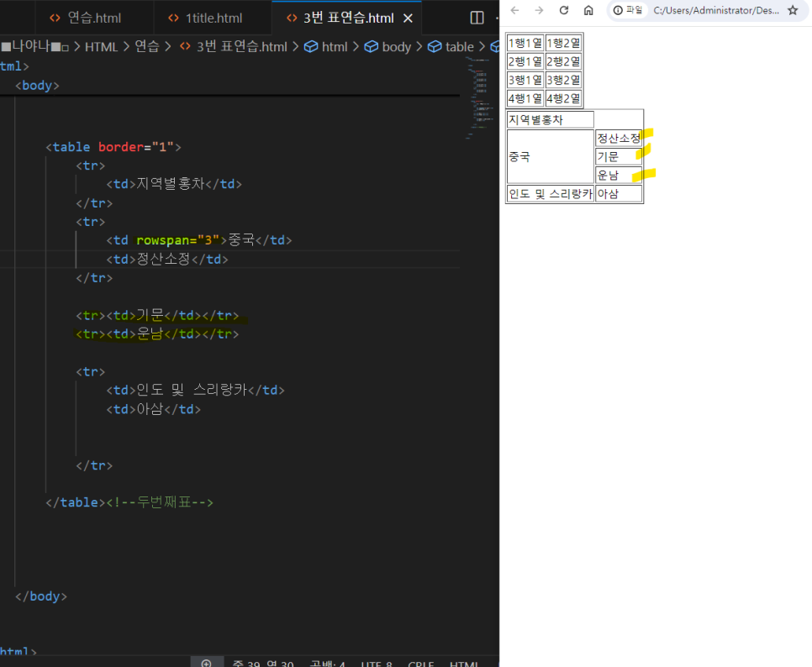This screenshot has height=667, width=812.
Task: Bookmark this page with the star icon
Action: pyautogui.click(x=793, y=10)
